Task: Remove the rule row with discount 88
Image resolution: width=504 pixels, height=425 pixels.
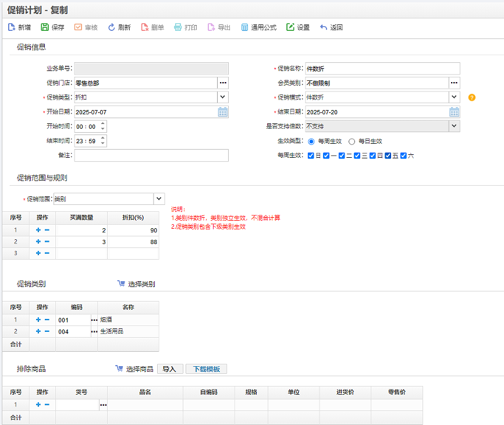Action: point(47,242)
